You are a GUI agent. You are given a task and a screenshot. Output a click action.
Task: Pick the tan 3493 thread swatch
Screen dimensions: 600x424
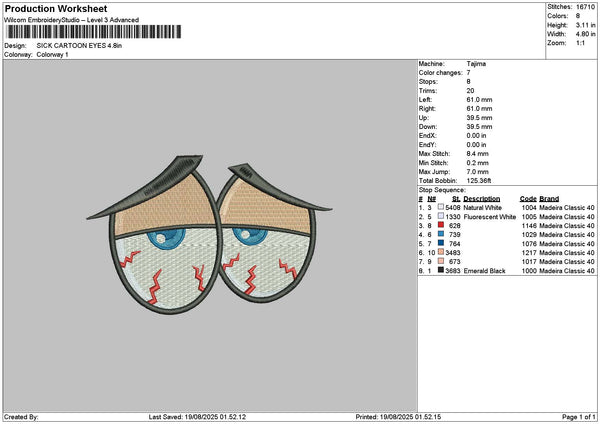[441, 252]
